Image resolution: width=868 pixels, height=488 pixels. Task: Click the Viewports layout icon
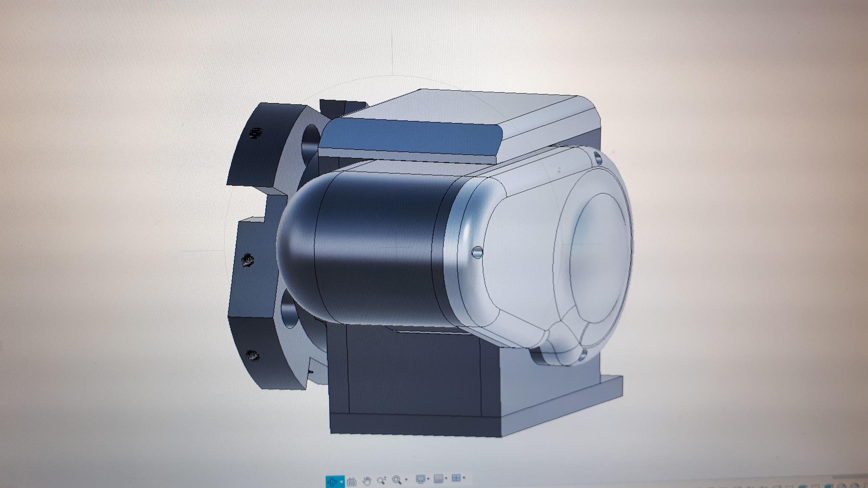click(456, 478)
